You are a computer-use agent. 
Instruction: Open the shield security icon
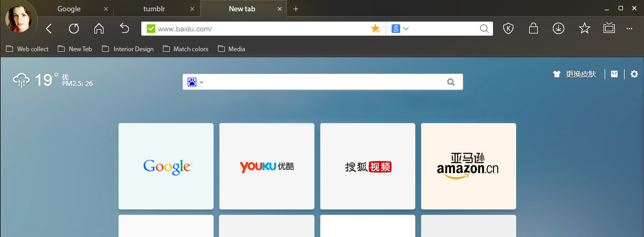(x=509, y=28)
